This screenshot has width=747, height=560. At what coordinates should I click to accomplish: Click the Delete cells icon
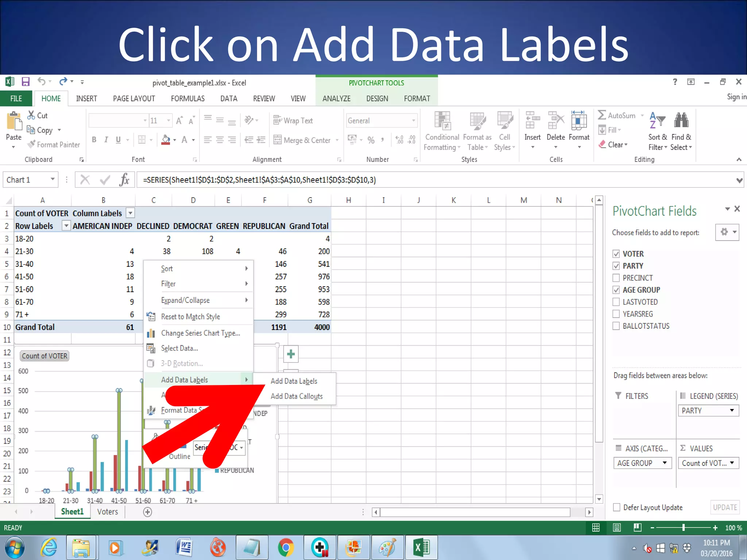pyautogui.click(x=556, y=121)
